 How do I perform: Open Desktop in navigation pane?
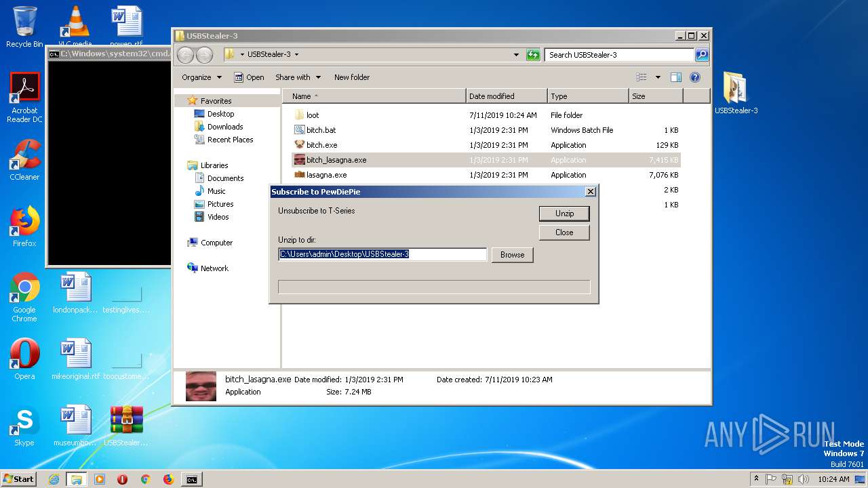pos(220,114)
